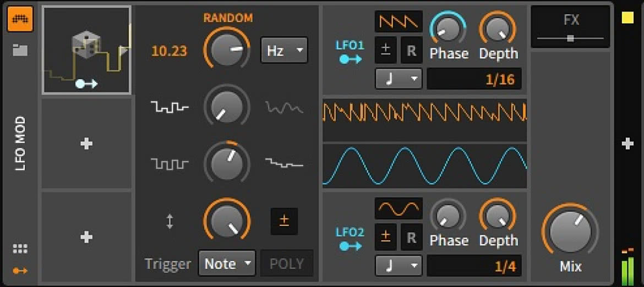
Task: Click the Random amount knob beside bipolar toggle
Action: (x=227, y=222)
